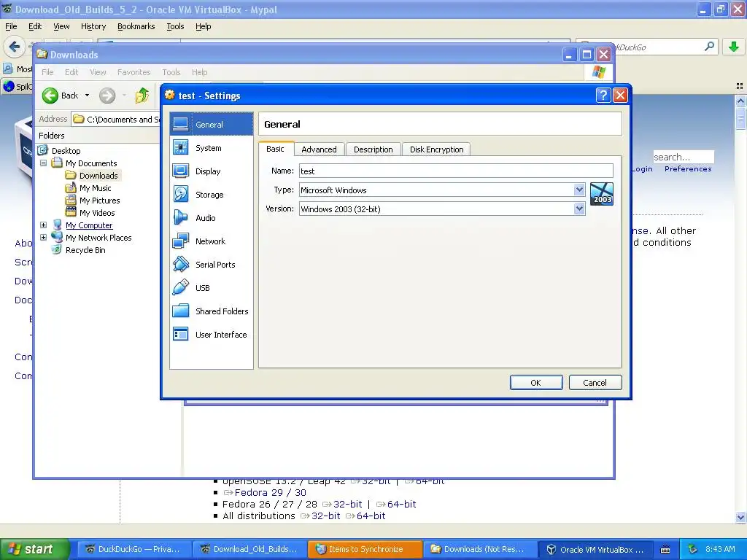Open the Serial Ports settings category
This screenshot has width=747, height=560.
[211, 265]
